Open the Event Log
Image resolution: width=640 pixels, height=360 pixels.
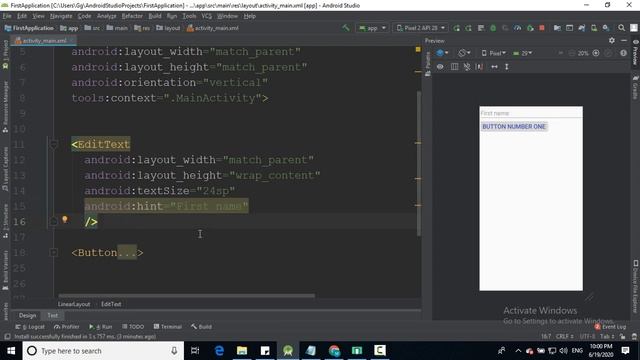(611, 327)
